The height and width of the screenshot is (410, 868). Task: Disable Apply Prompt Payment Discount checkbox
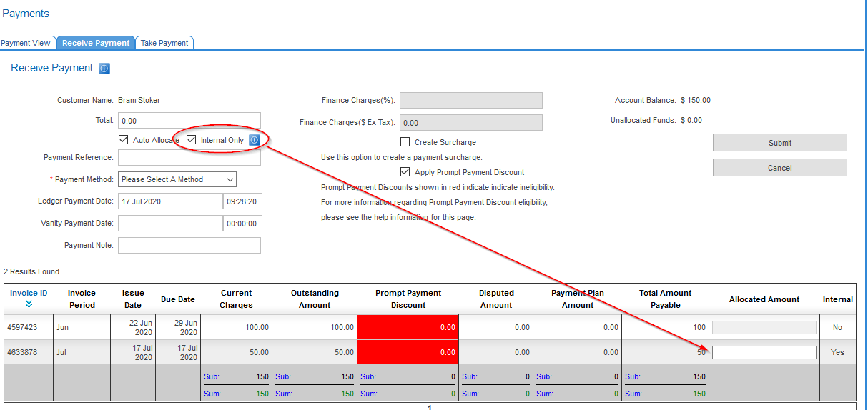click(x=405, y=172)
